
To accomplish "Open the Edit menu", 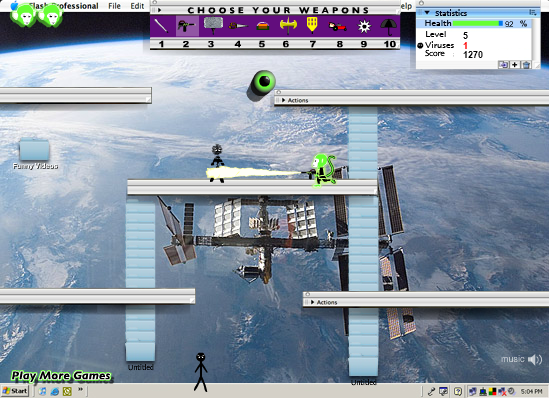I will (x=137, y=6).
